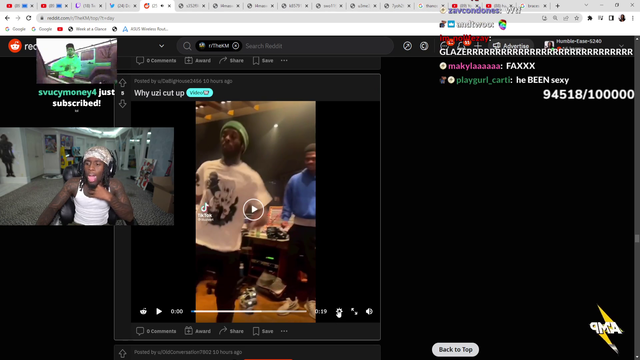This screenshot has width=640, height=360.
Task: Play video with center play button
Action: tap(253, 210)
